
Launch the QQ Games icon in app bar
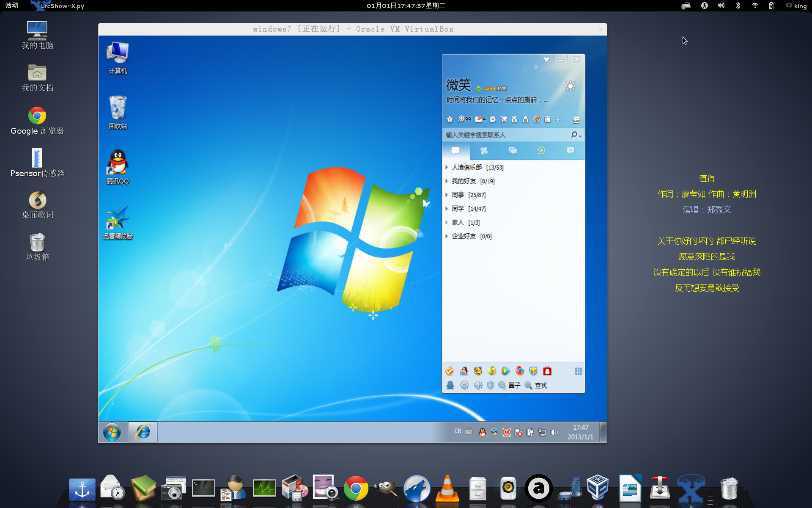pyautogui.click(x=464, y=371)
